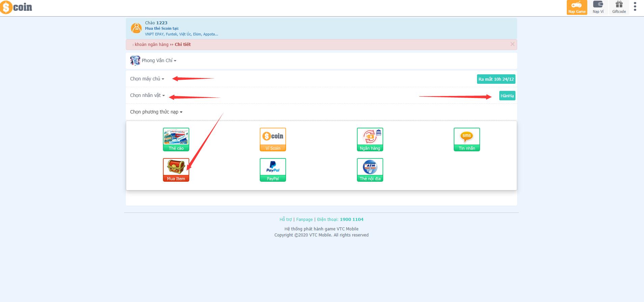Open the Giftcode page
The image size is (644, 302).
pyautogui.click(x=619, y=7)
